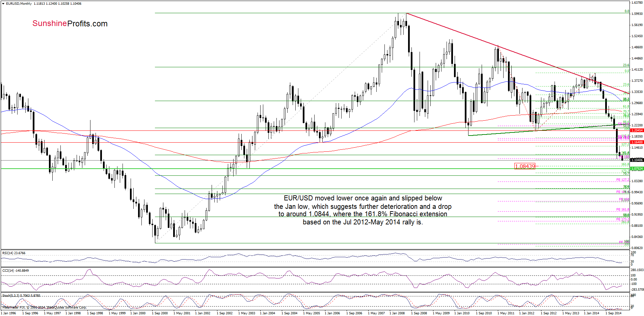Viewport: 644px width, 316px height.
Task: Click the 1.48600 price axis label
Action: click(x=637, y=47)
